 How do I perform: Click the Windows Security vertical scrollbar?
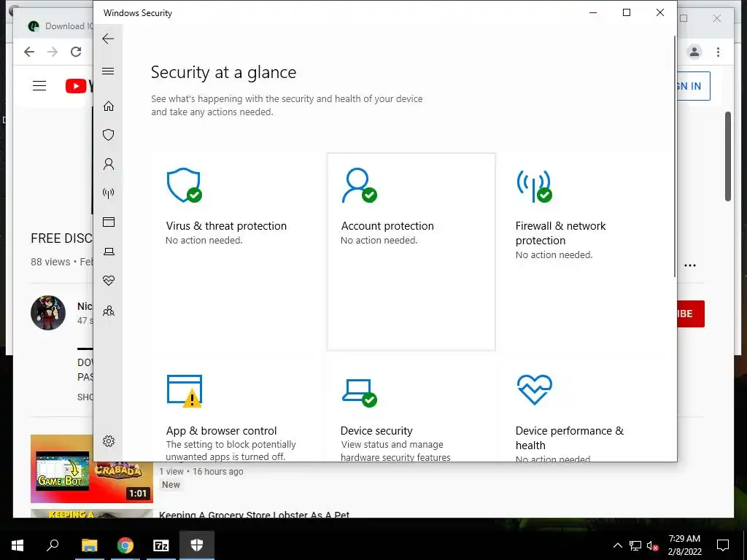(x=675, y=156)
